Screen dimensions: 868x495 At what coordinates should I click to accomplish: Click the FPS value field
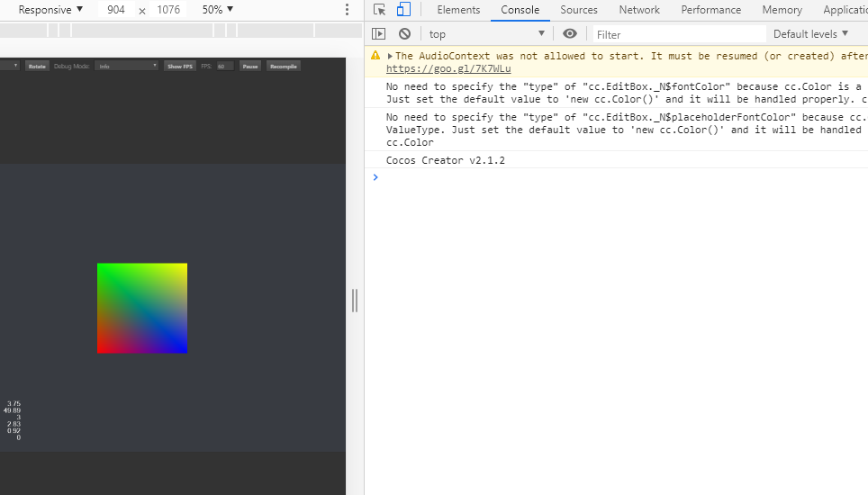point(225,67)
